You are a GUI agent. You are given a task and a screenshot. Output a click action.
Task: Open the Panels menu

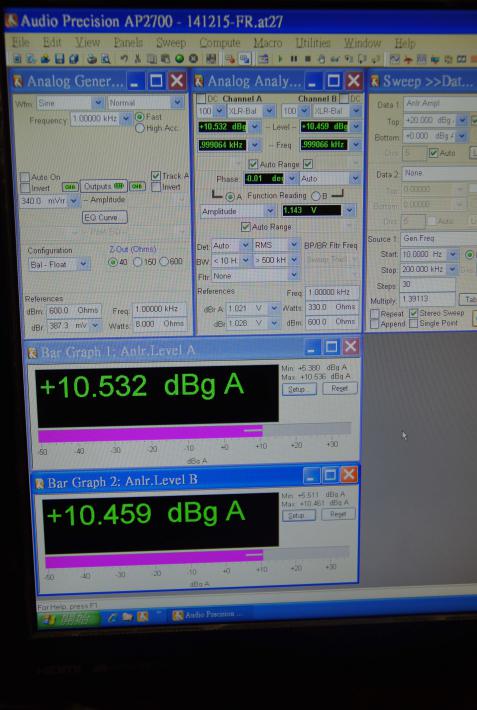128,43
